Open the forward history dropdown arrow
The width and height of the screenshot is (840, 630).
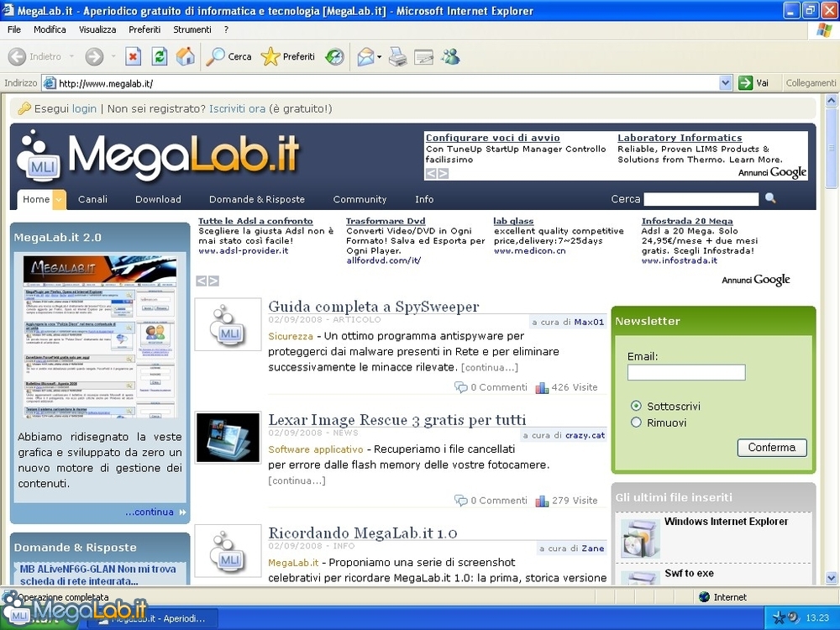113,56
